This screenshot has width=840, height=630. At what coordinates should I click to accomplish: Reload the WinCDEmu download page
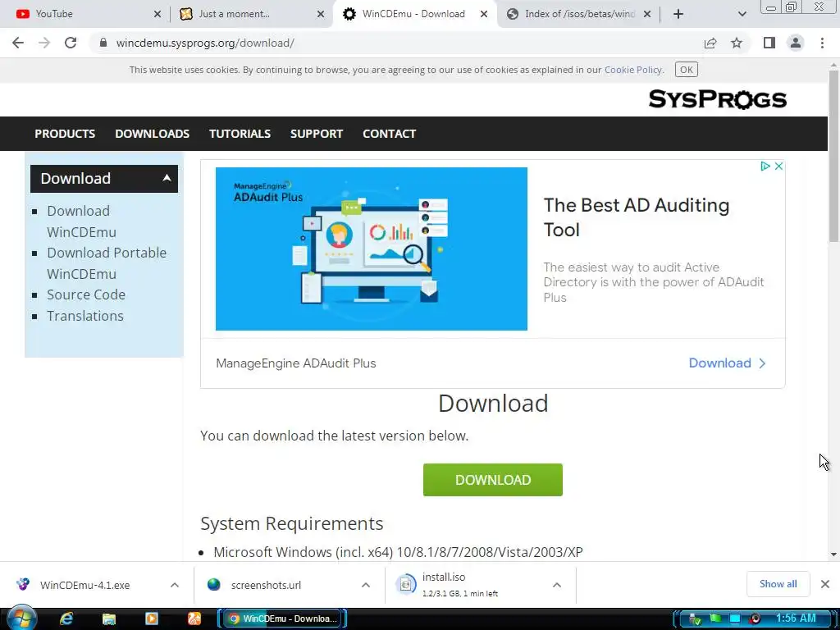(71, 43)
